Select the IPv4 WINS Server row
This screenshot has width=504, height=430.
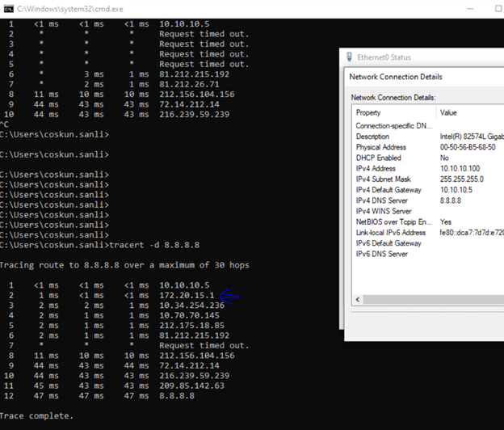(428, 211)
